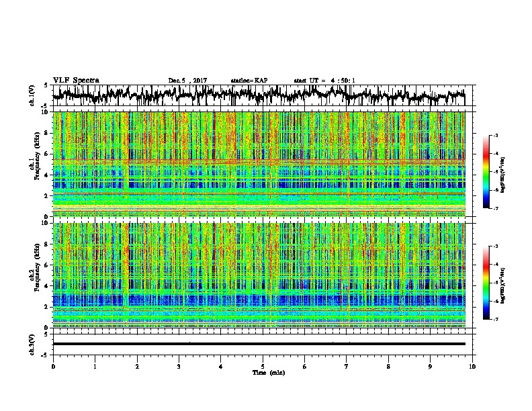Click the "-7" label on ch.2 color bar
Screen dimensions: 532x411
(495, 320)
